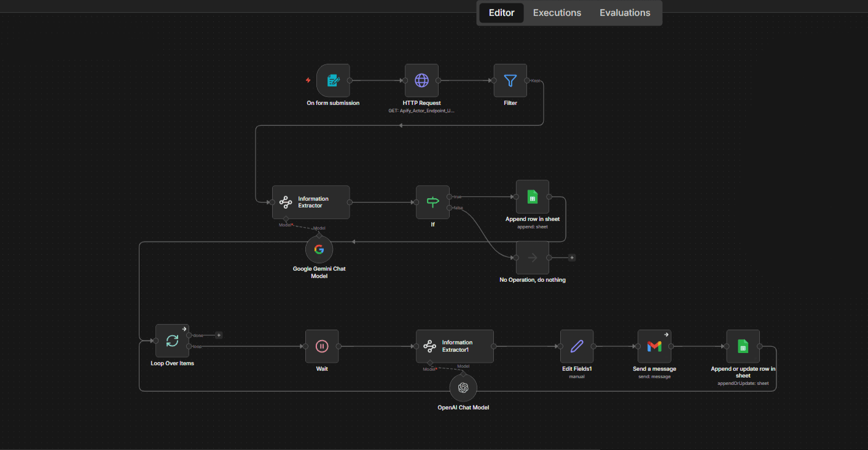Select the Editor tab
This screenshot has height=450, width=868.
pyautogui.click(x=501, y=12)
